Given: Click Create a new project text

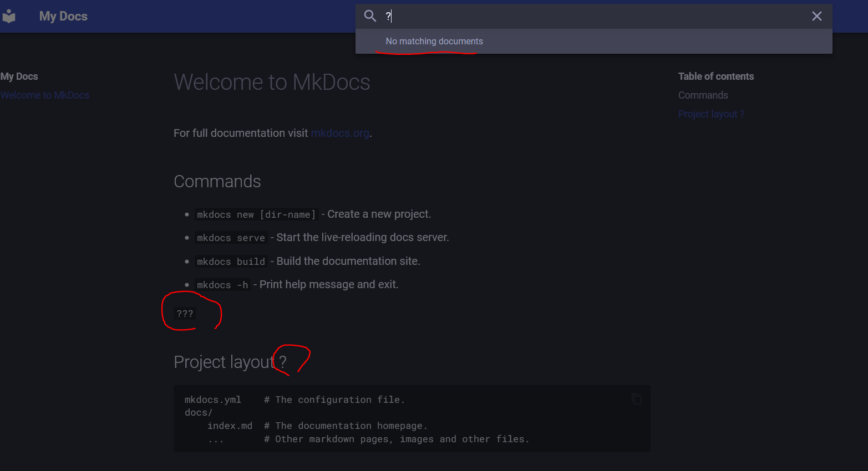Looking at the screenshot, I should coord(379,214).
